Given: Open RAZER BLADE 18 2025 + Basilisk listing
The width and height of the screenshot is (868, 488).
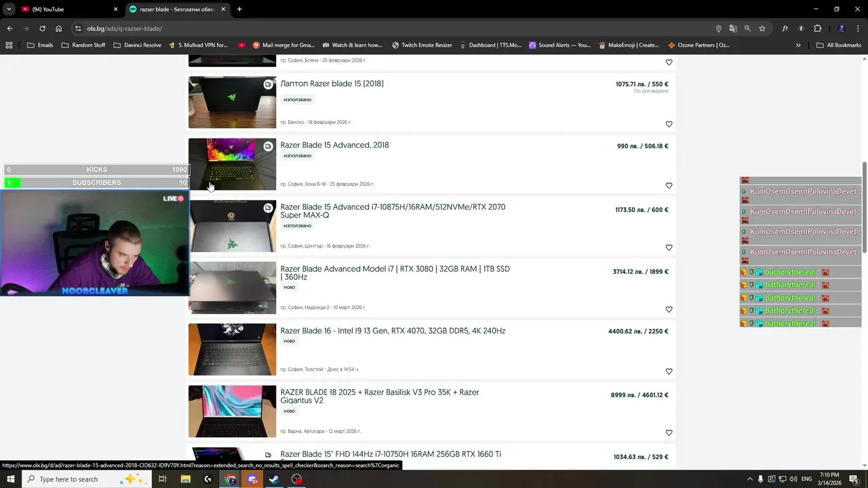Looking at the screenshot, I should (x=380, y=396).
